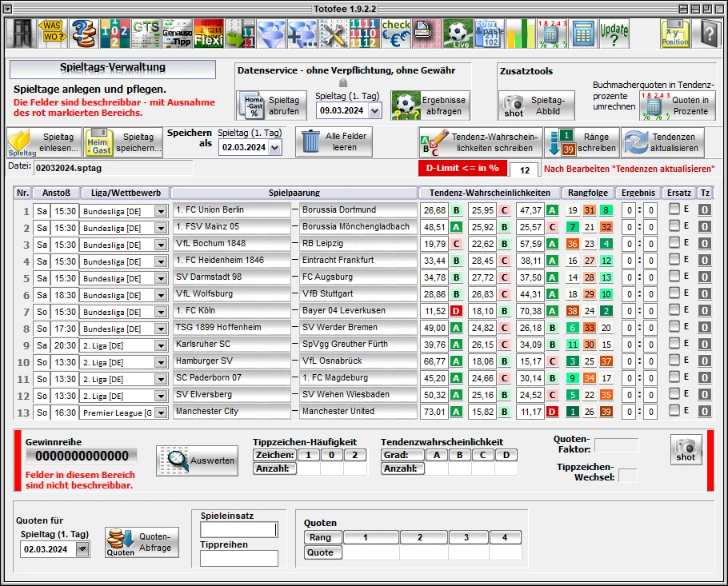Click Spieltag speichern button
Image resolution: width=728 pixels, height=586 pixels.
coord(123,142)
